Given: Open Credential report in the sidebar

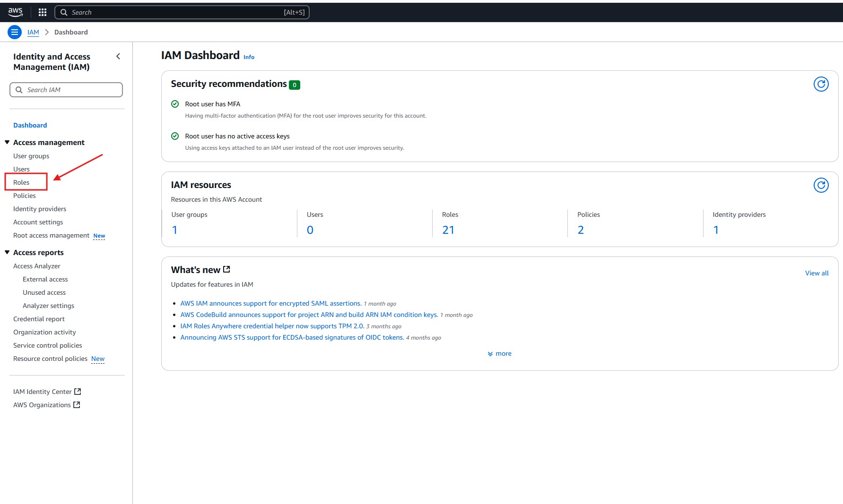Looking at the screenshot, I should pyautogui.click(x=39, y=319).
